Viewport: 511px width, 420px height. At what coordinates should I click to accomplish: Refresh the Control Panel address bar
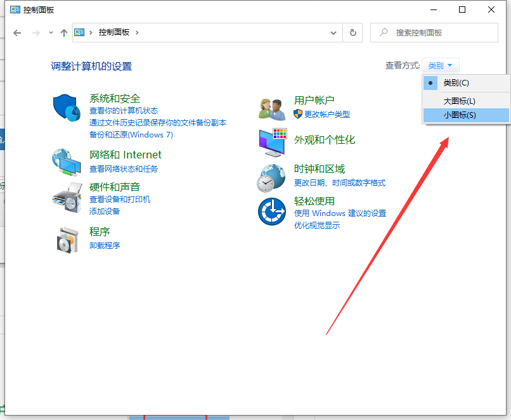pyautogui.click(x=353, y=33)
